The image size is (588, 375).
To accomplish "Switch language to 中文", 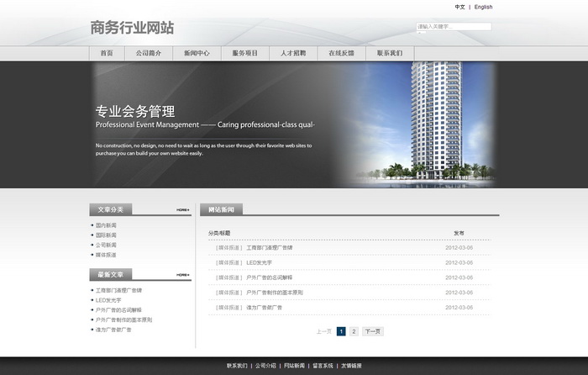I will (x=459, y=7).
